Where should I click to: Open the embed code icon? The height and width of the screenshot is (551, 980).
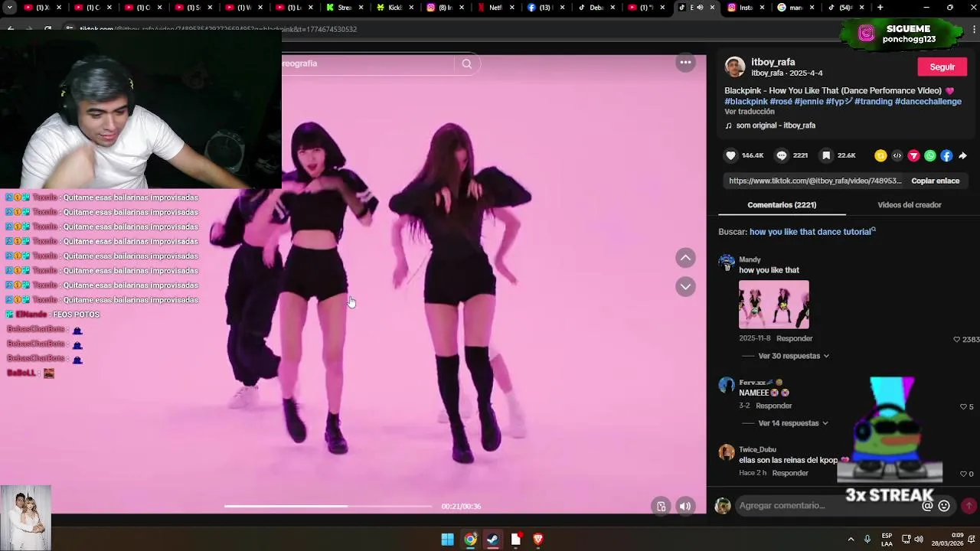pos(897,156)
